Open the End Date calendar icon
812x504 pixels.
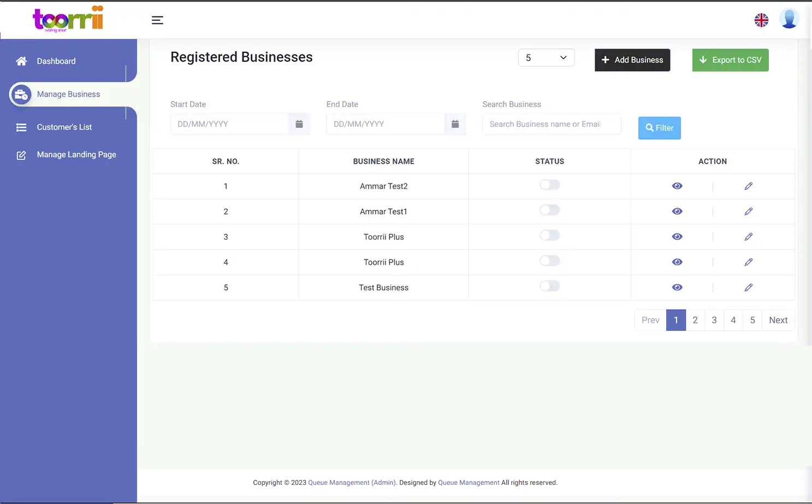point(455,124)
